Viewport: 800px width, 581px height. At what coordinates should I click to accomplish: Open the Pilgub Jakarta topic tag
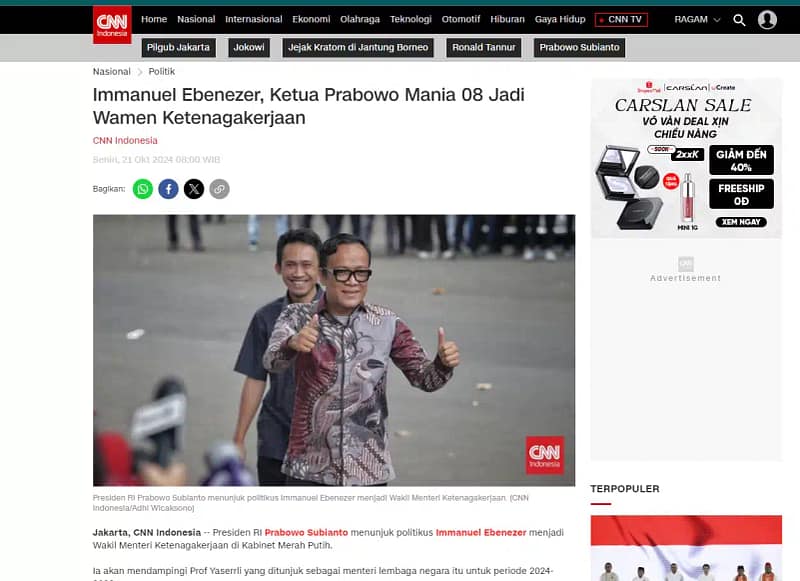(x=179, y=47)
